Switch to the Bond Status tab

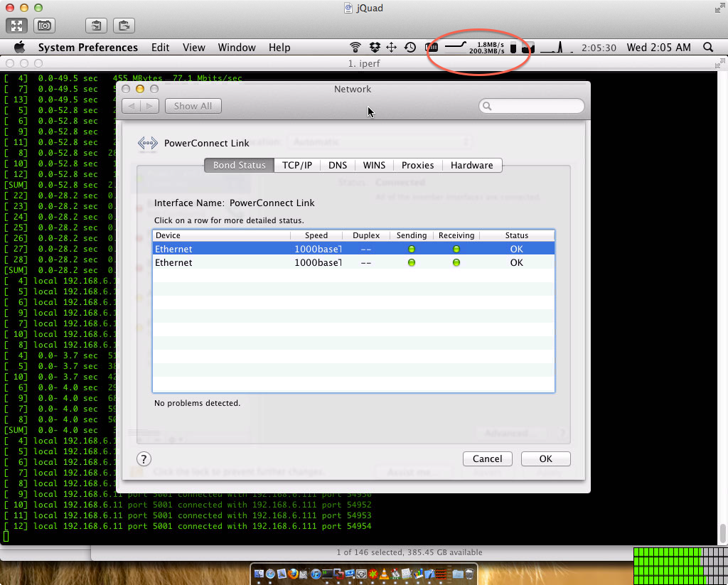(x=239, y=166)
